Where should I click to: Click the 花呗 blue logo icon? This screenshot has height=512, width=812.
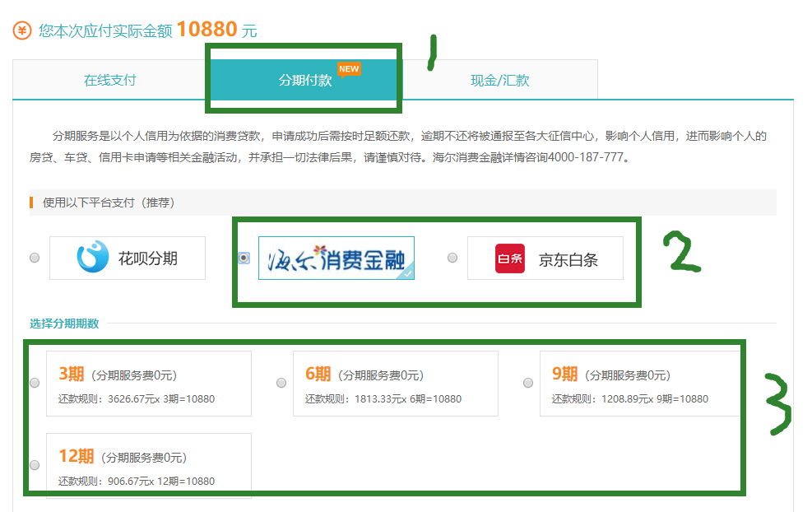coord(93,257)
